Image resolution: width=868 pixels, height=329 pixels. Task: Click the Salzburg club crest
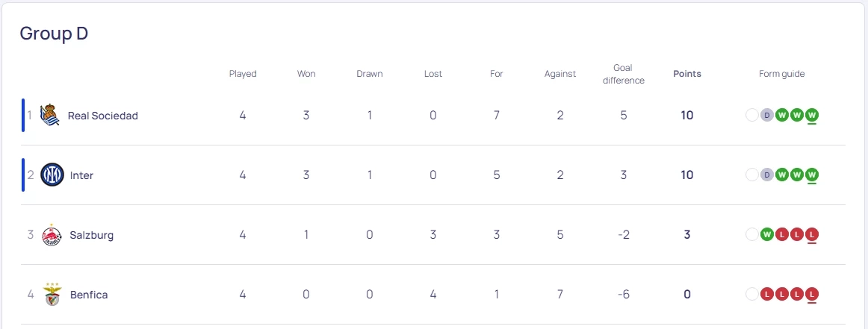point(52,234)
